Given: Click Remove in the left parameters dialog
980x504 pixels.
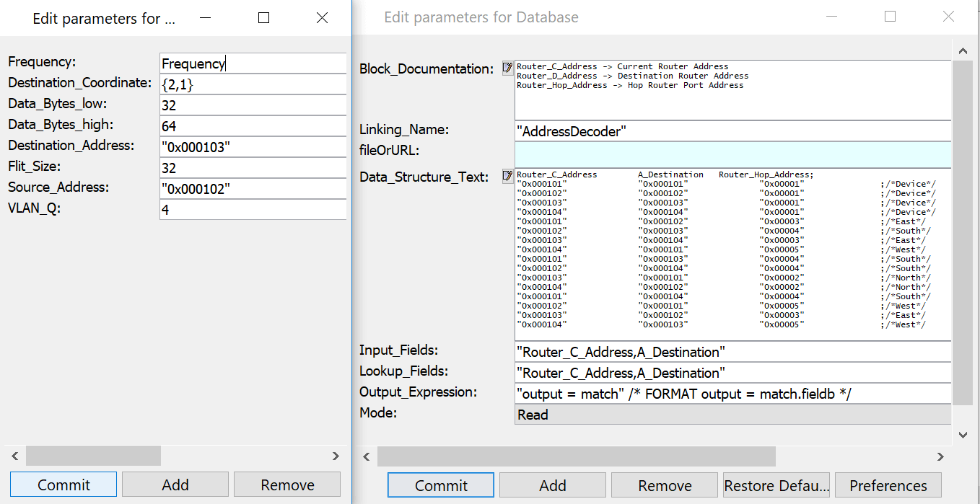Looking at the screenshot, I should [287, 485].
